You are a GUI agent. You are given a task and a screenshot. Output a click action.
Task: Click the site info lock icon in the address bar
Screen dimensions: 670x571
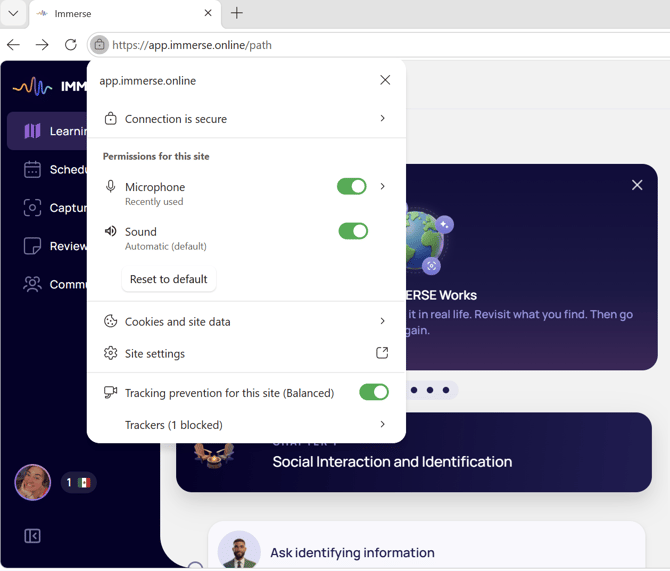click(99, 44)
